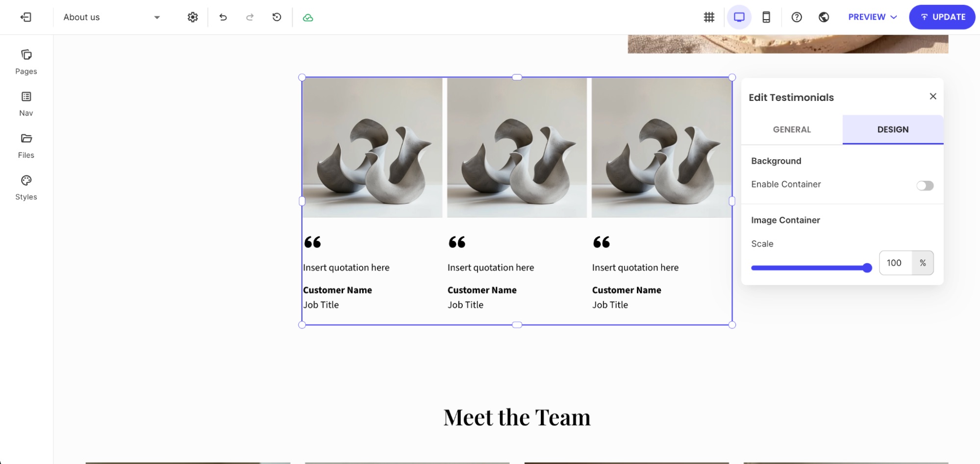Click the middle 'Customer Name' text
The width and height of the screenshot is (980, 464).
(482, 290)
